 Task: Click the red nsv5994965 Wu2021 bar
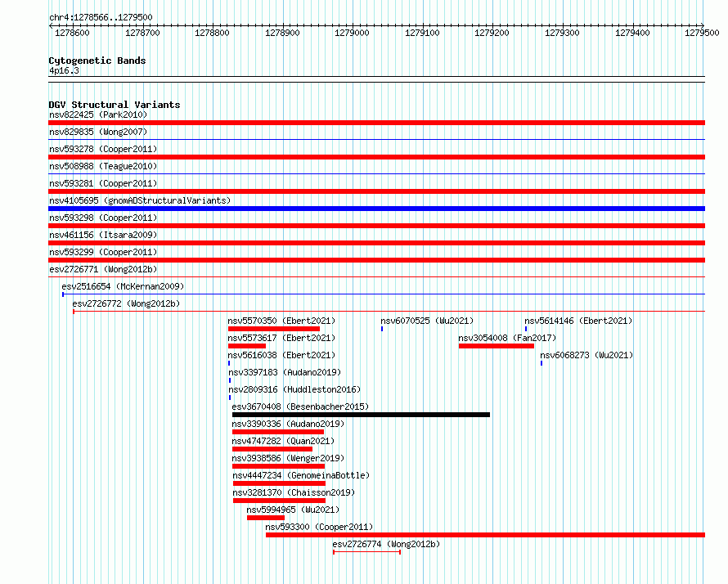click(x=266, y=518)
